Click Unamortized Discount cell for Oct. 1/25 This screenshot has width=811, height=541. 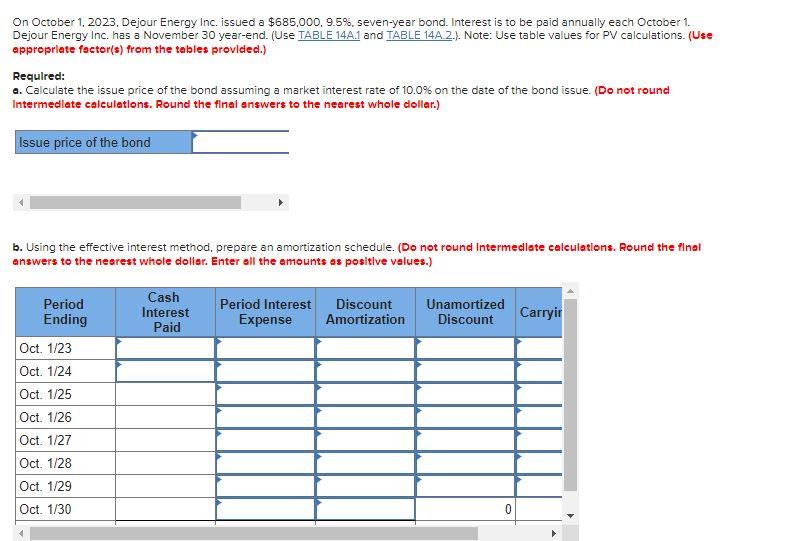click(465, 394)
